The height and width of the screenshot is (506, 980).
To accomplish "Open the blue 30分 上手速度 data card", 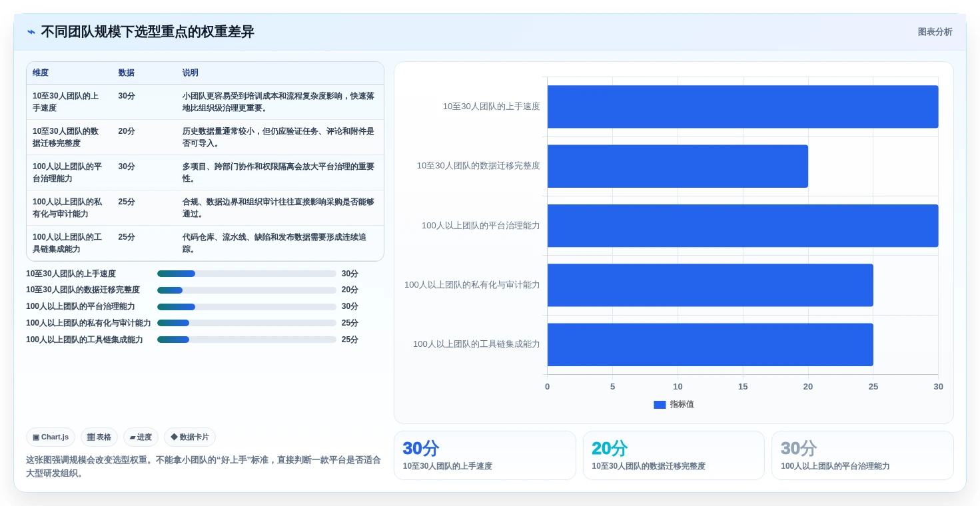I will (x=484, y=455).
